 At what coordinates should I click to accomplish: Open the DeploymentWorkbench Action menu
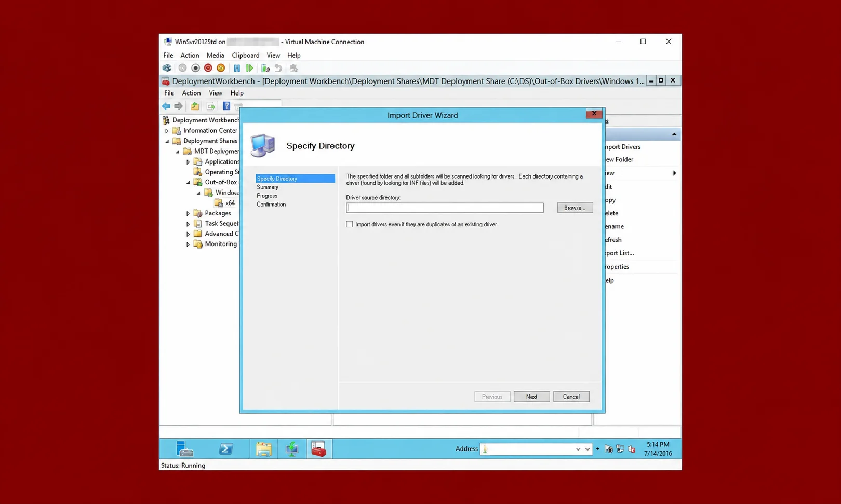click(191, 93)
